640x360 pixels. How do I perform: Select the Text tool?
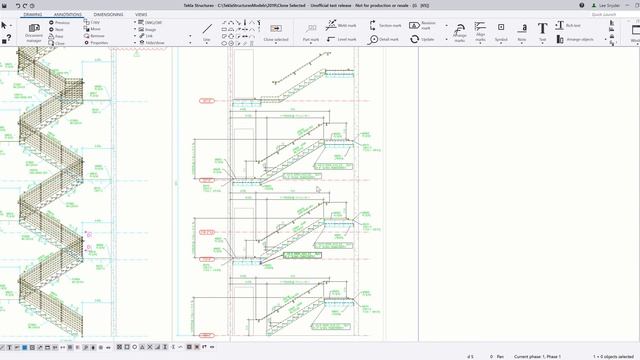(542, 32)
